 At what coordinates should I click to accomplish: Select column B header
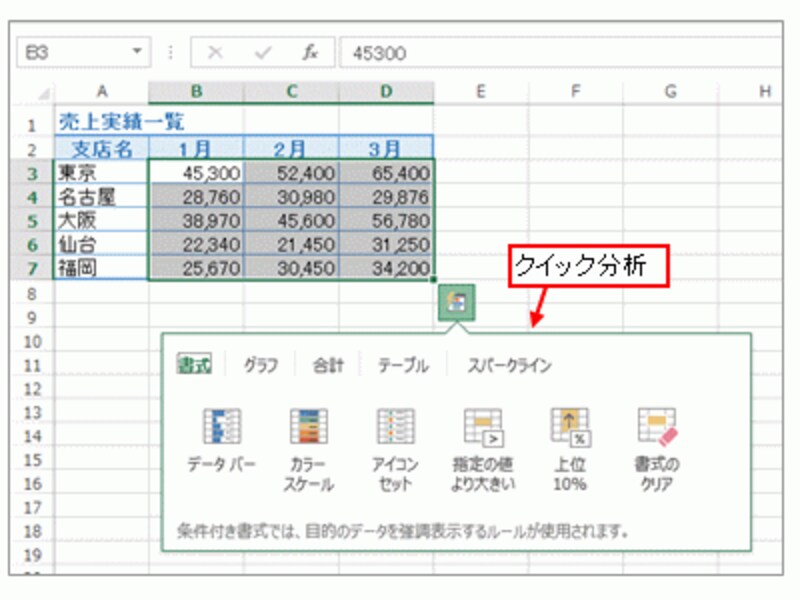pyautogui.click(x=196, y=92)
